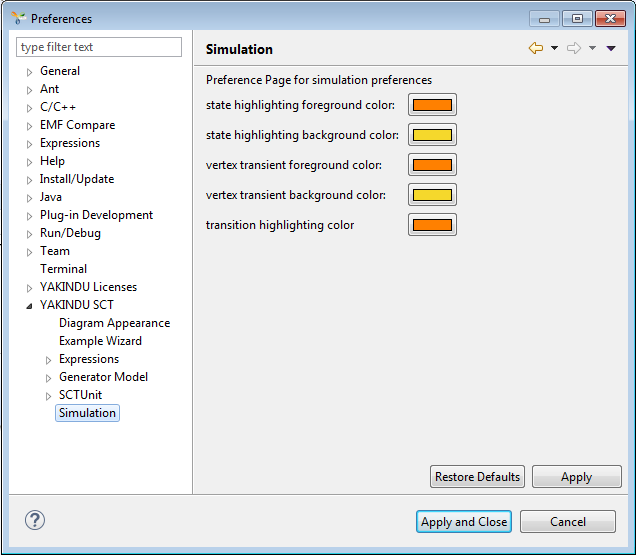The height and width of the screenshot is (555, 636).
Task: Click the Restore Defaults button
Action: click(477, 477)
